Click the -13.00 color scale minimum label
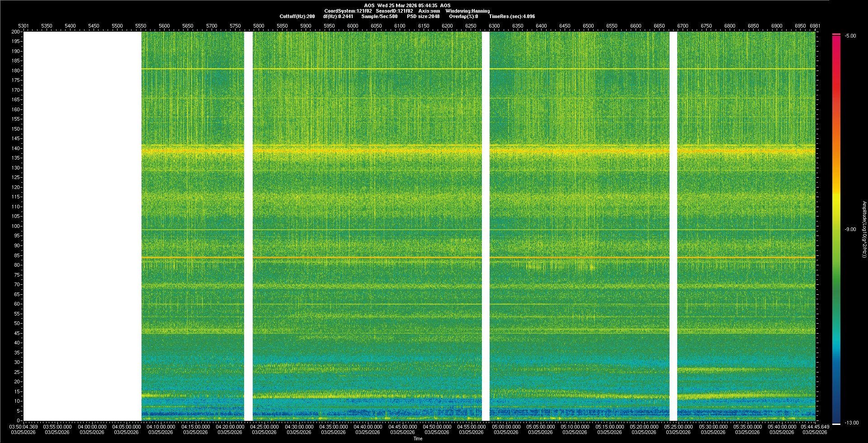Screen dimensions: 868x443 pyautogui.click(x=851, y=423)
